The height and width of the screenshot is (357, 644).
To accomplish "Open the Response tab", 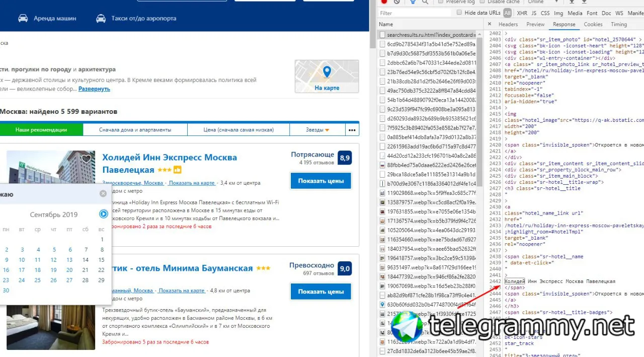I will (564, 24).
